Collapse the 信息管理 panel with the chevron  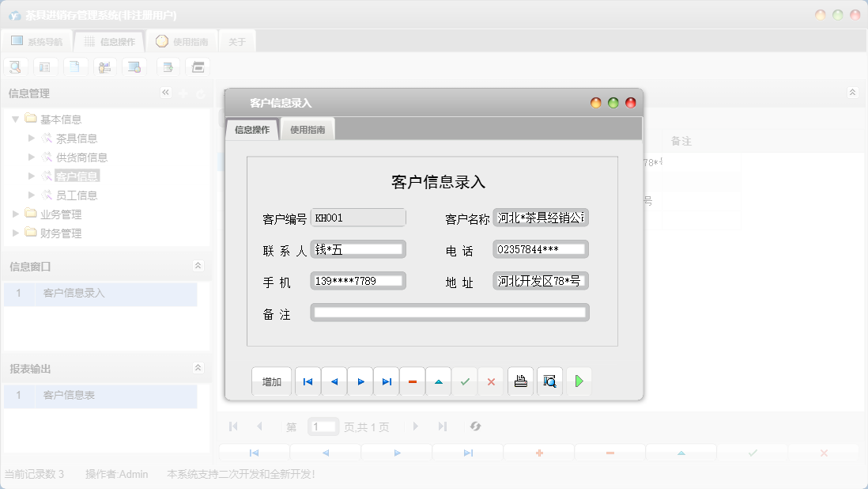tap(166, 93)
